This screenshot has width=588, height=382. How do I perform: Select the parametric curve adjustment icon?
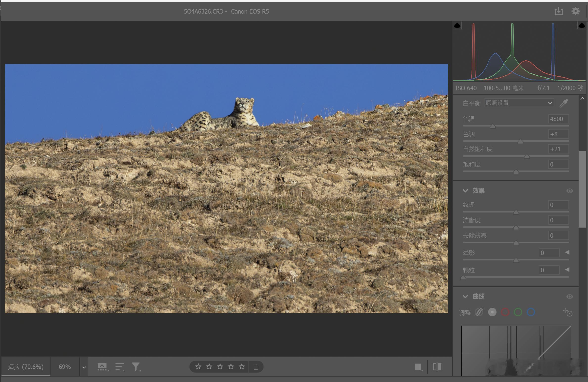[479, 312]
